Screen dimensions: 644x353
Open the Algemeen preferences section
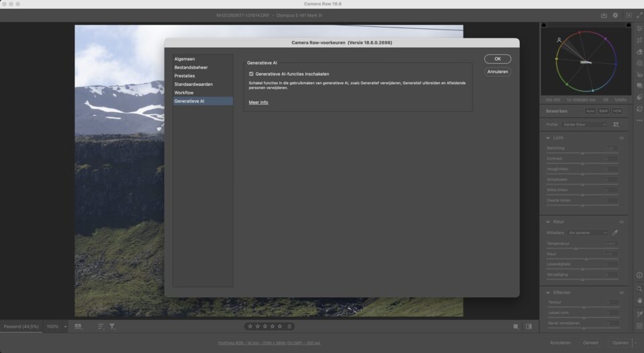pyautogui.click(x=203, y=59)
